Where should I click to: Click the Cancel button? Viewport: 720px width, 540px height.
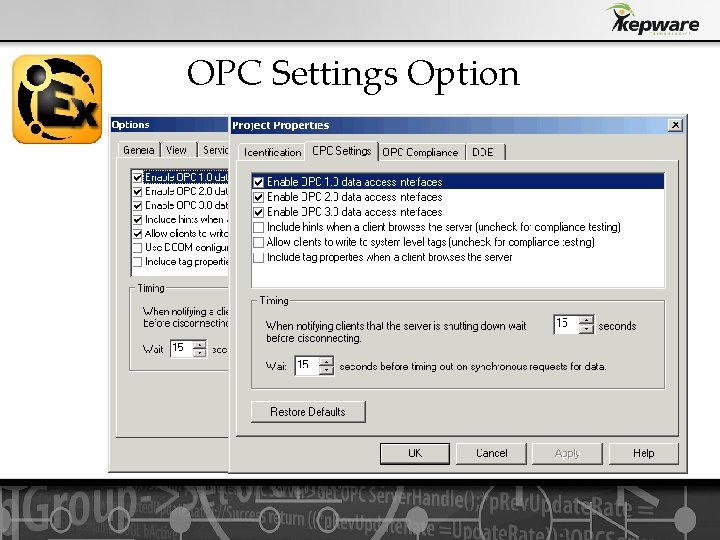pyautogui.click(x=491, y=453)
